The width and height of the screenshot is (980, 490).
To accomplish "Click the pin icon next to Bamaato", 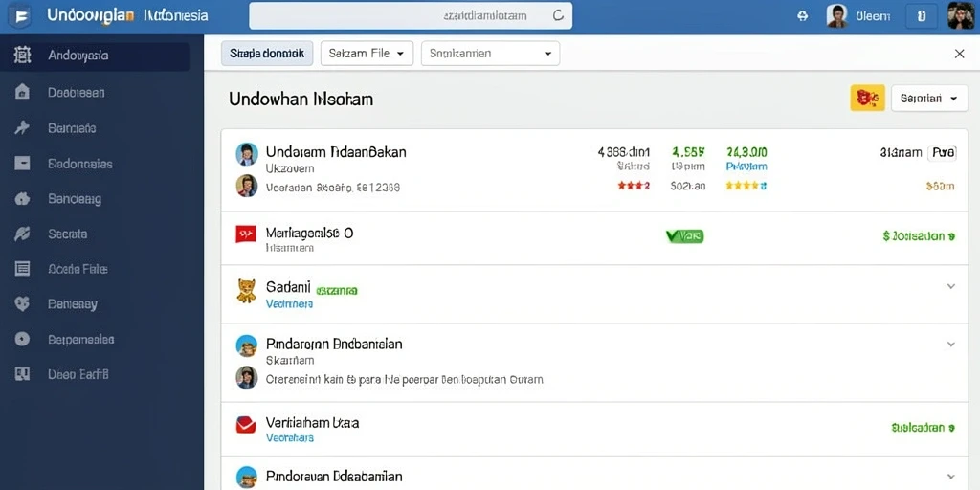I will click(22, 128).
